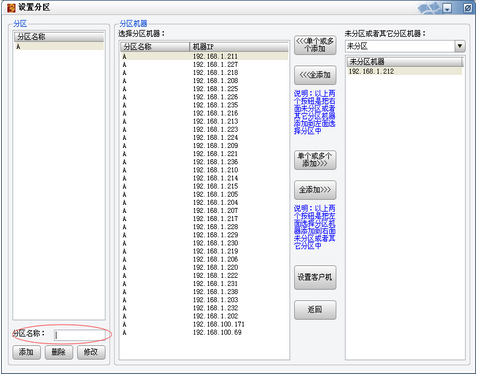The height and width of the screenshot is (376, 478).
Task: Click the 删除 partition button
Action: [x=59, y=352]
